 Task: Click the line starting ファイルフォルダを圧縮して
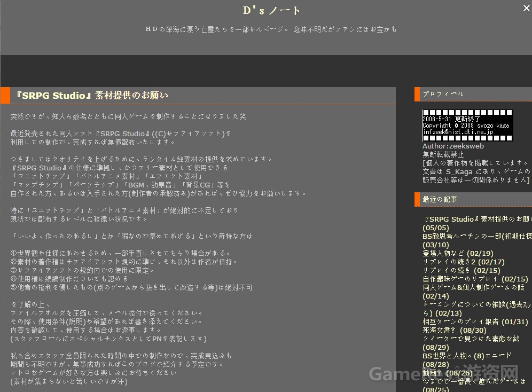107,312
